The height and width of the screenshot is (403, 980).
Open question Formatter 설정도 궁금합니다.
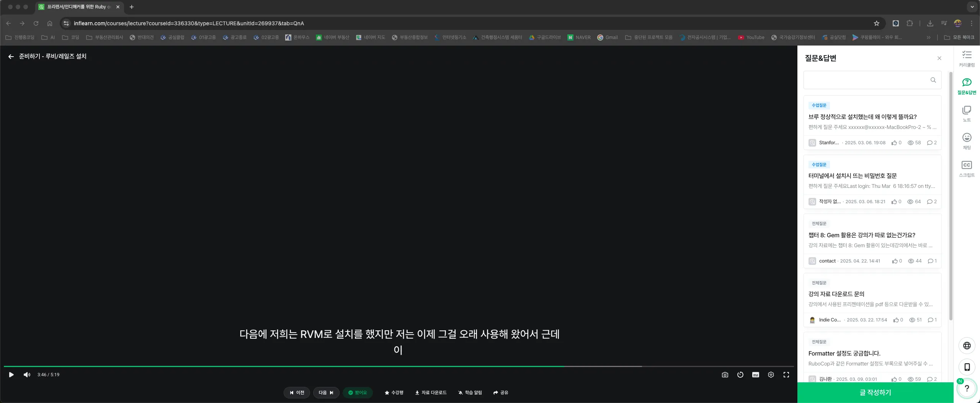872,358
